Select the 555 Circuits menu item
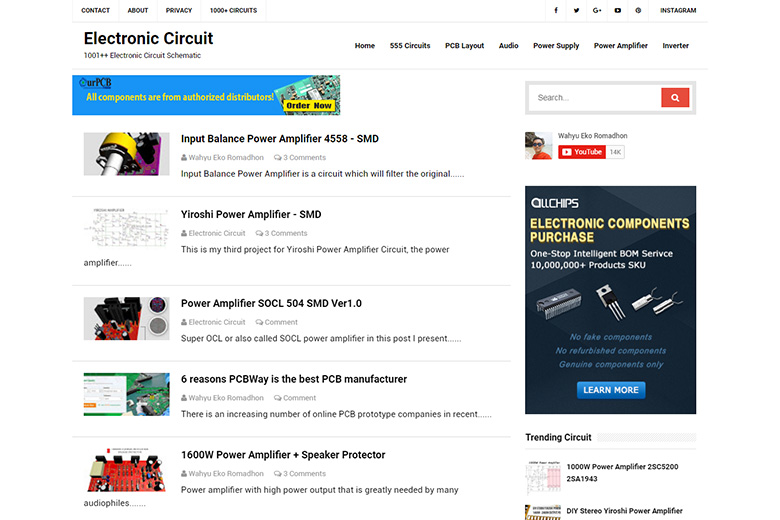The image size is (780, 520). pos(410,46)
